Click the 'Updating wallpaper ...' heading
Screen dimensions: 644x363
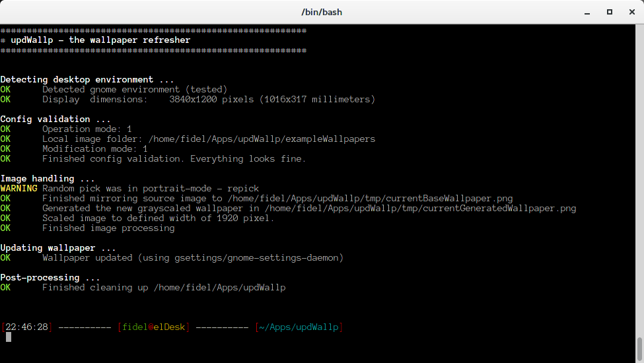pyautogui.click(x=58, y=248)
